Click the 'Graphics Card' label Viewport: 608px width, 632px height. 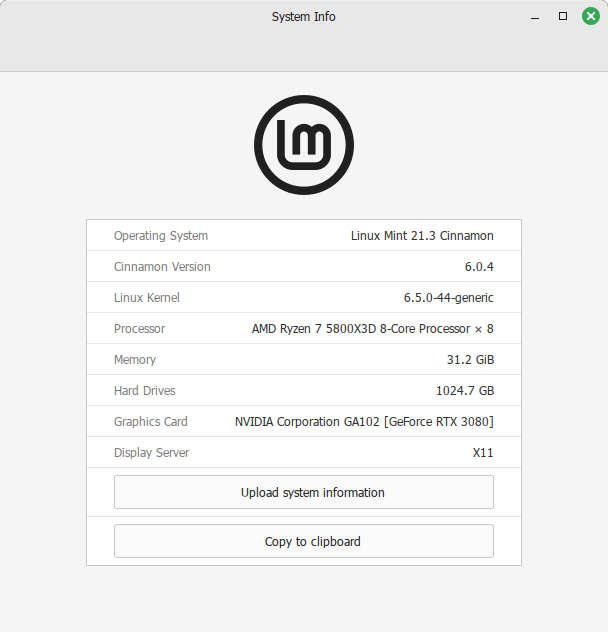tap(150, 422)
